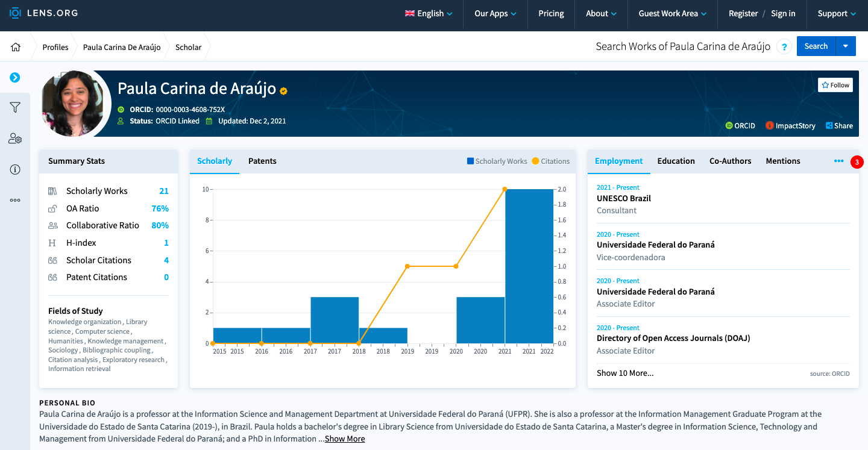The height and width of the screenshot is (450, 868).
Task: Switch to the Patents chart tab
Action: tap(262, 161)
